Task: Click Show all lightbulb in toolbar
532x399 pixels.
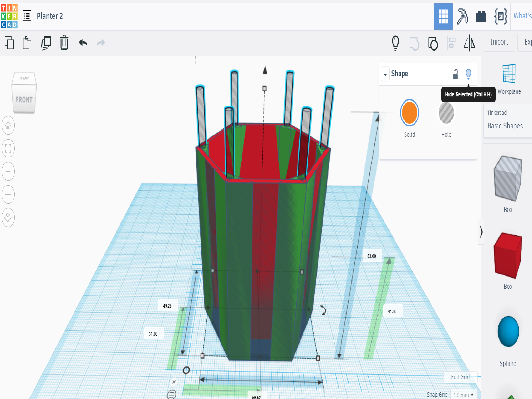Action: pyautogui.click(x=395, y=43)
